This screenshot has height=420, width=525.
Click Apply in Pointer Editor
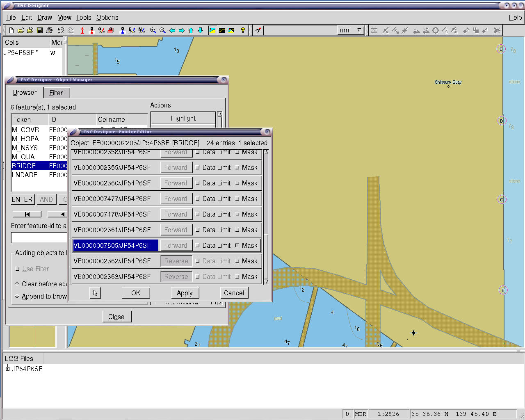coord(185,293)
